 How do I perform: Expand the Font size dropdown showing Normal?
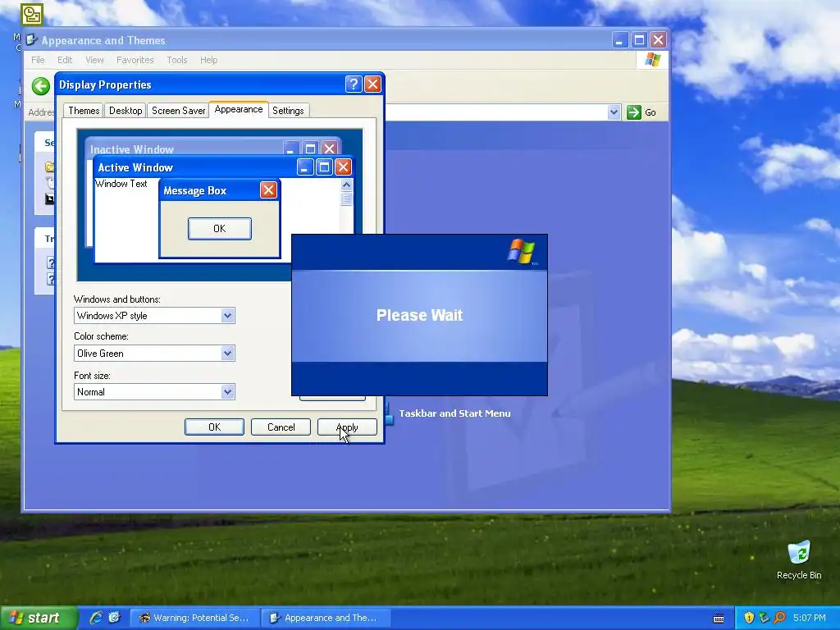pyautogui.click(x=228, y=391)
